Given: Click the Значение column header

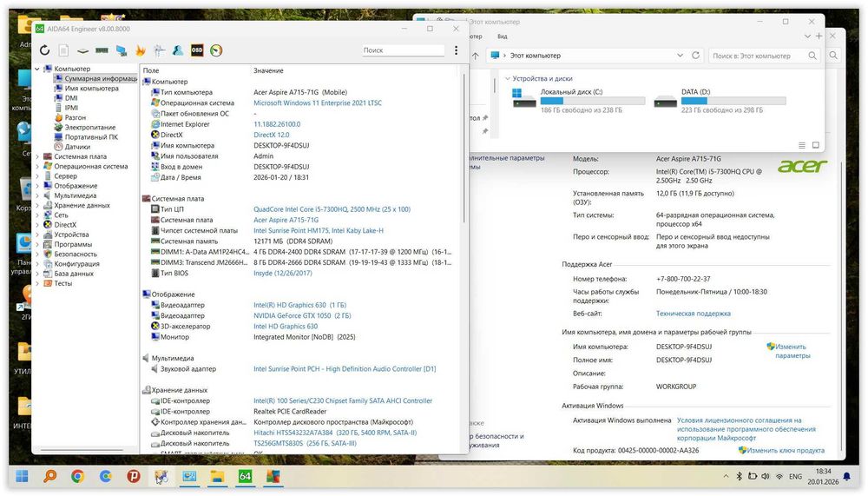Looking at the screenshot, I should click(x=268, y=71).
